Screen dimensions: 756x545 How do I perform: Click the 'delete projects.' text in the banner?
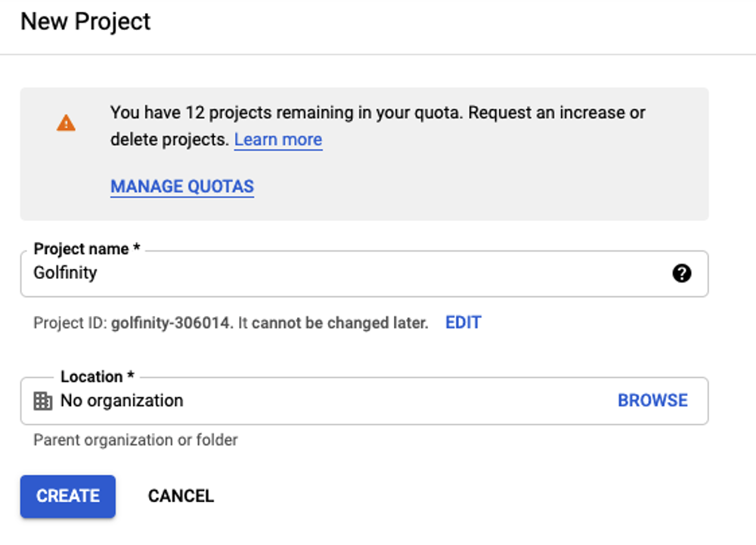(169, 140)
